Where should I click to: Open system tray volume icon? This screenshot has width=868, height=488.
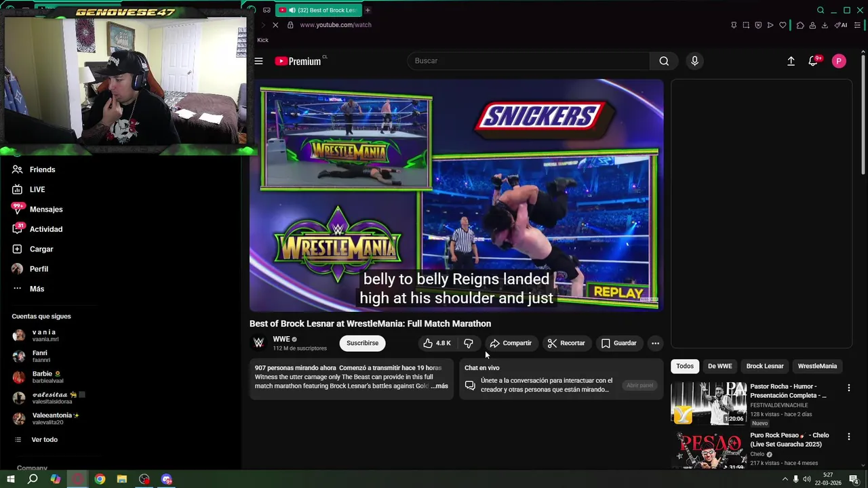pos(806,479)
